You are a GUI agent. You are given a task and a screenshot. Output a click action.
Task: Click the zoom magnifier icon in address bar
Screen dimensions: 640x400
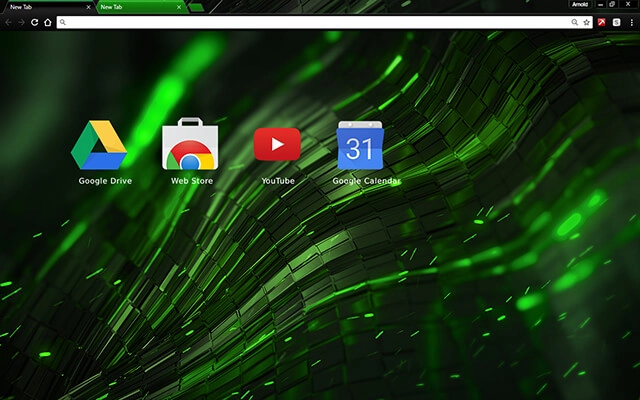click(574, 22)
